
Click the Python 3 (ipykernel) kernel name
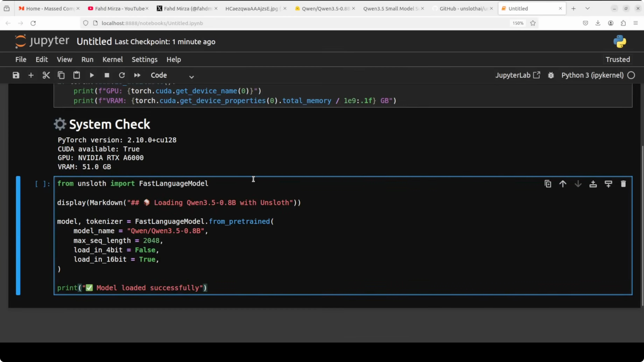[x=593, y=75]
